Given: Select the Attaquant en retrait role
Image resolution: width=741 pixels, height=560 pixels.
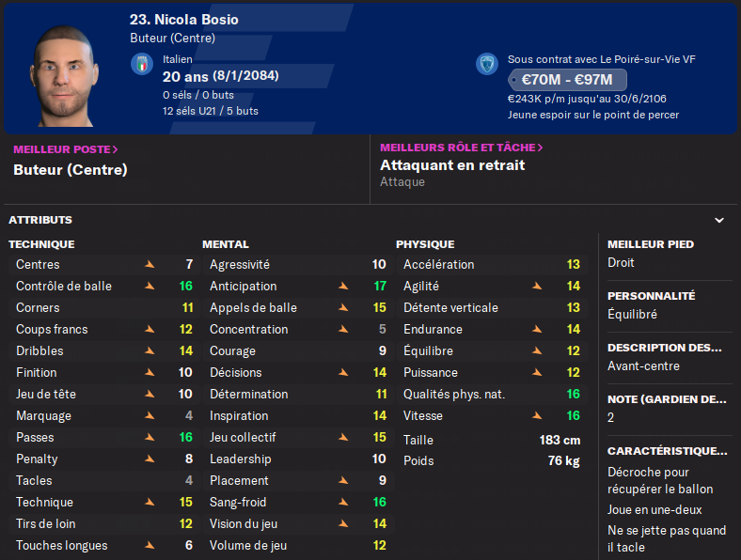Looking at the screenshot, I should (452, 165).
